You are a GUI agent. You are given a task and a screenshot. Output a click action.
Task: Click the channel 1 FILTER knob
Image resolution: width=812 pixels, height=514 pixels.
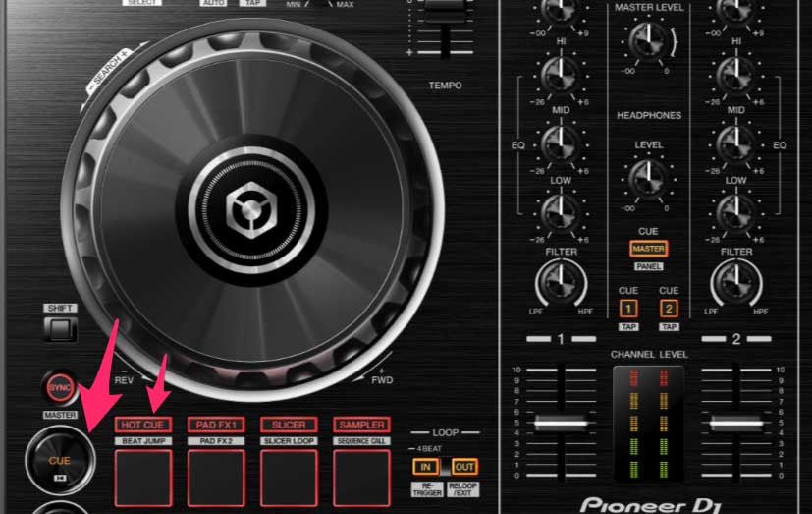click(x=559, y=284)
